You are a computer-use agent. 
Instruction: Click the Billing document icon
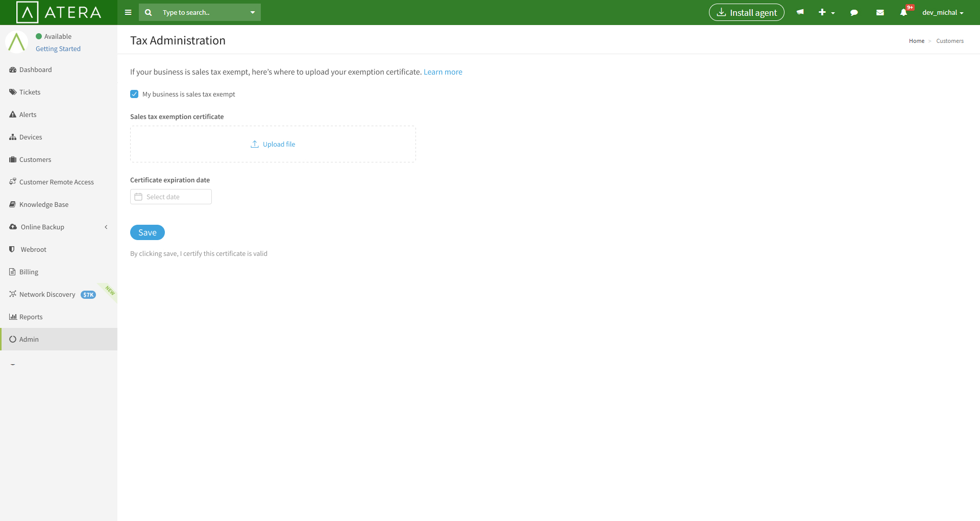click(x=12, y=272)
